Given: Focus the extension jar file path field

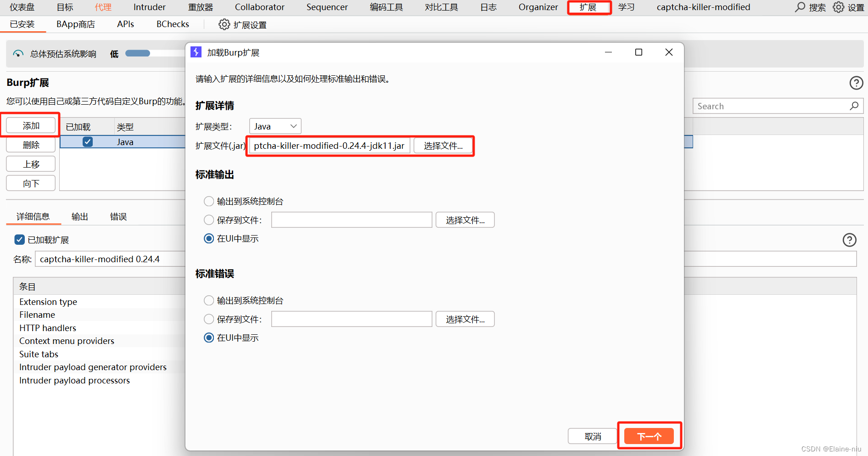Looking at the screenshot, I should coord(330,146).
